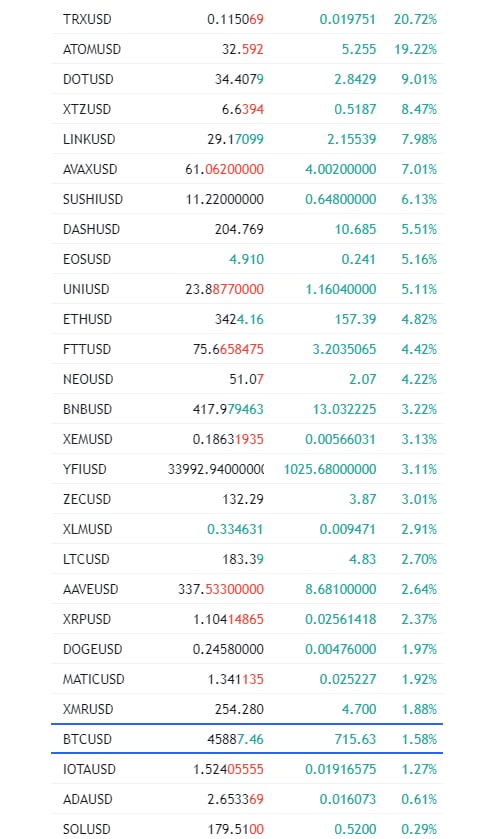This screenshot has height=839, width=496.
Task: Open the BNBUSD entry
Action: [247, 409]
